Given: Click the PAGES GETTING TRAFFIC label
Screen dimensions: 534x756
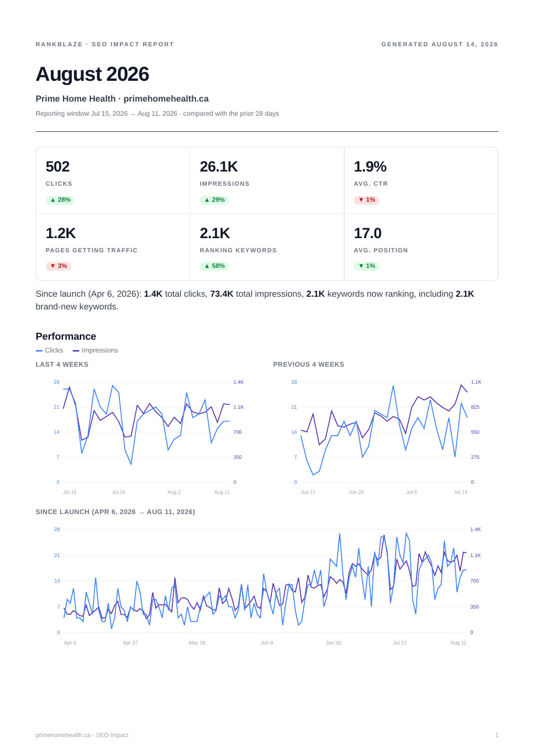Looking at the screenshot, I should click(92, 250).
